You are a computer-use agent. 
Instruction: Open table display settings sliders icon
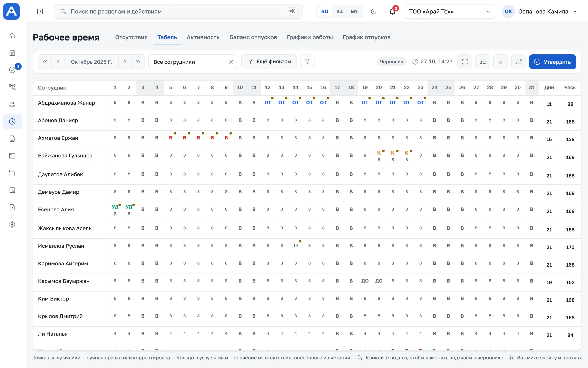[x=483, y=62]
